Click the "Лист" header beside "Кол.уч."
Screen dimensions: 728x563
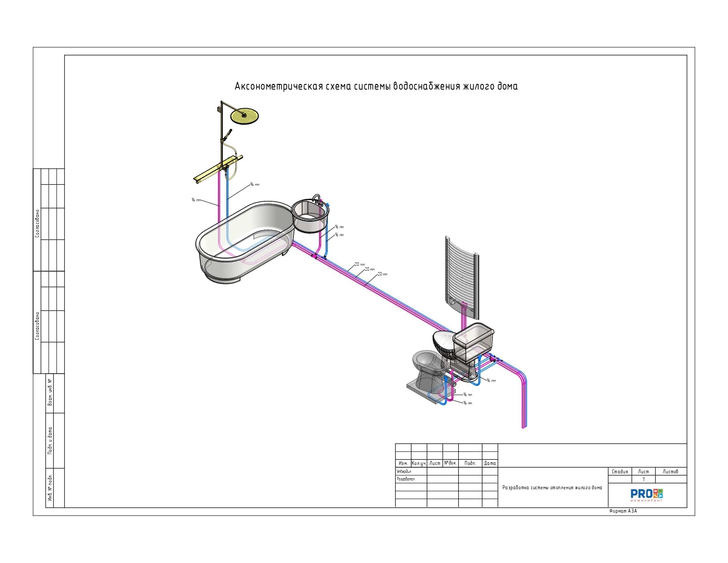click(x=435, y=463)
